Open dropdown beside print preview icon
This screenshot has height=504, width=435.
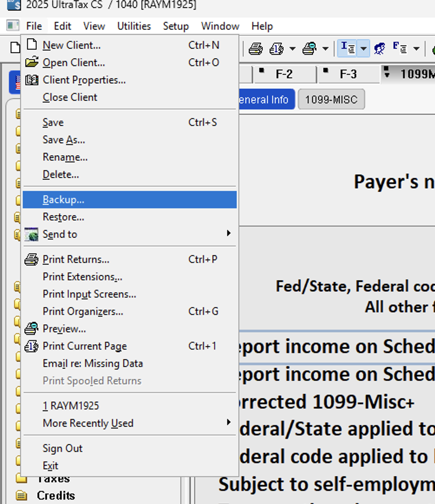(325, 49)
